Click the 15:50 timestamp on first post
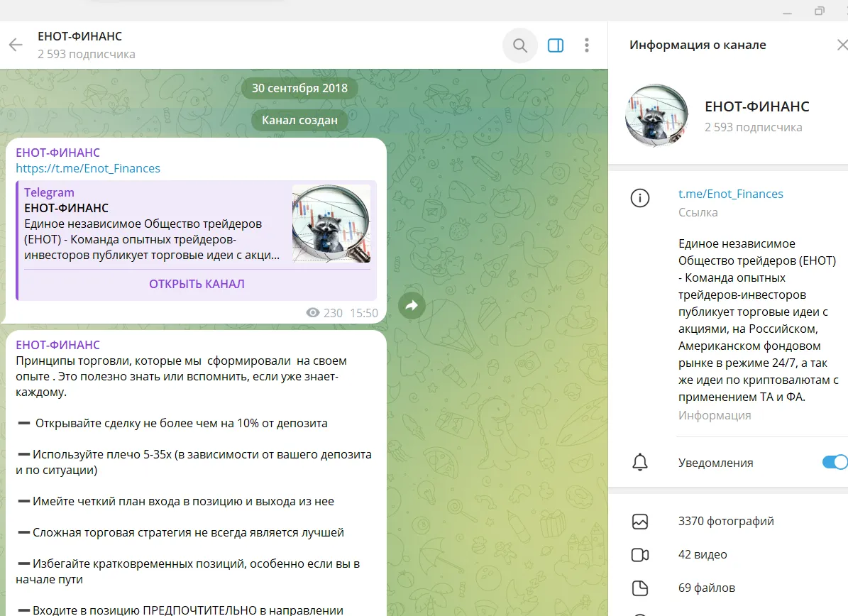This screenshot has width=848, height=616. point(364,313)
